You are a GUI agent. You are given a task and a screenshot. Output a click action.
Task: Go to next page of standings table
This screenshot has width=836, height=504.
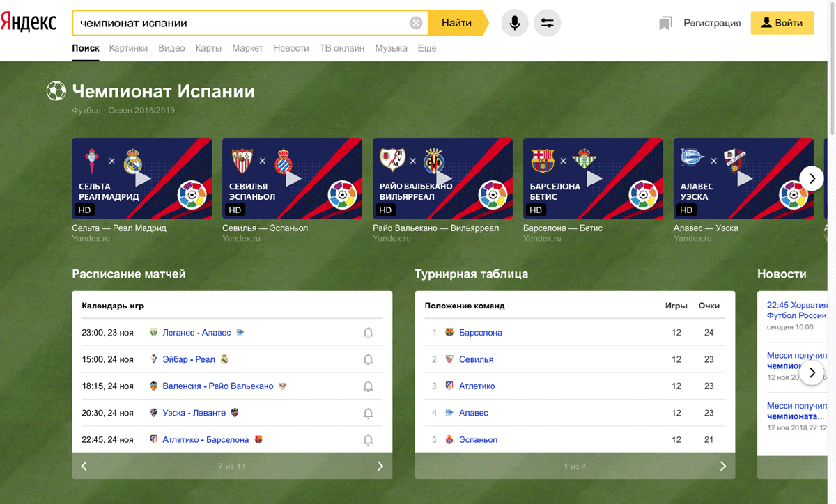coord(723,466)
